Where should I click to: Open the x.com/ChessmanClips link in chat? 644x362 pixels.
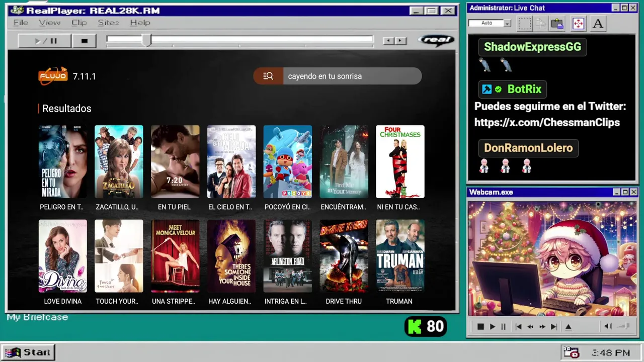pyautogui.click(x=547, y=122)
